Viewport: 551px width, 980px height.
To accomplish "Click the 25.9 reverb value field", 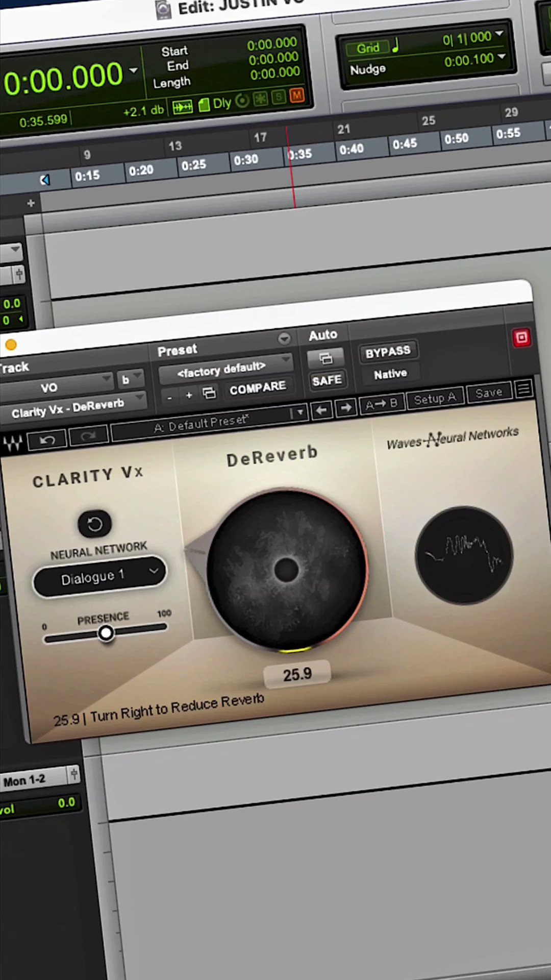I will click(x=297, y=674).
